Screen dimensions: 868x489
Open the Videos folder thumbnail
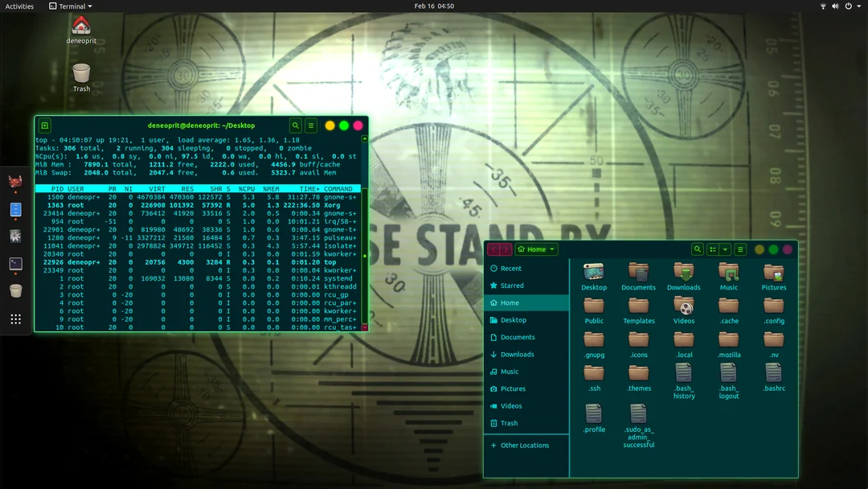coord(683,308)
